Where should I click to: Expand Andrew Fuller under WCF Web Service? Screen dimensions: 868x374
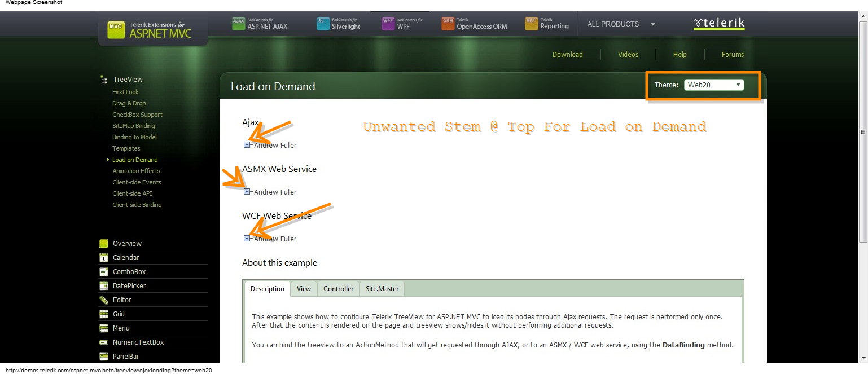(x=247, y=239)
